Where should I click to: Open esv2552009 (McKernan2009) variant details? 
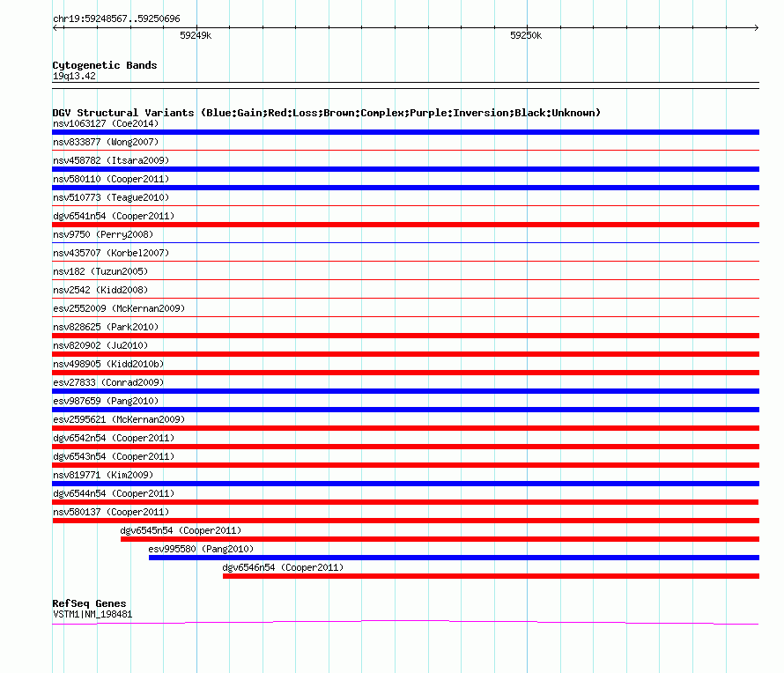tap(119, 308)
